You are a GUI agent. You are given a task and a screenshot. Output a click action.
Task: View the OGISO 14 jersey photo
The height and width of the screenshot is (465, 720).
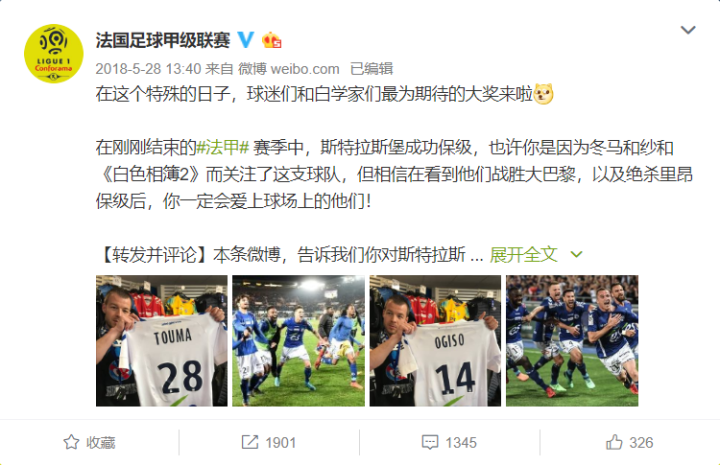435,341
